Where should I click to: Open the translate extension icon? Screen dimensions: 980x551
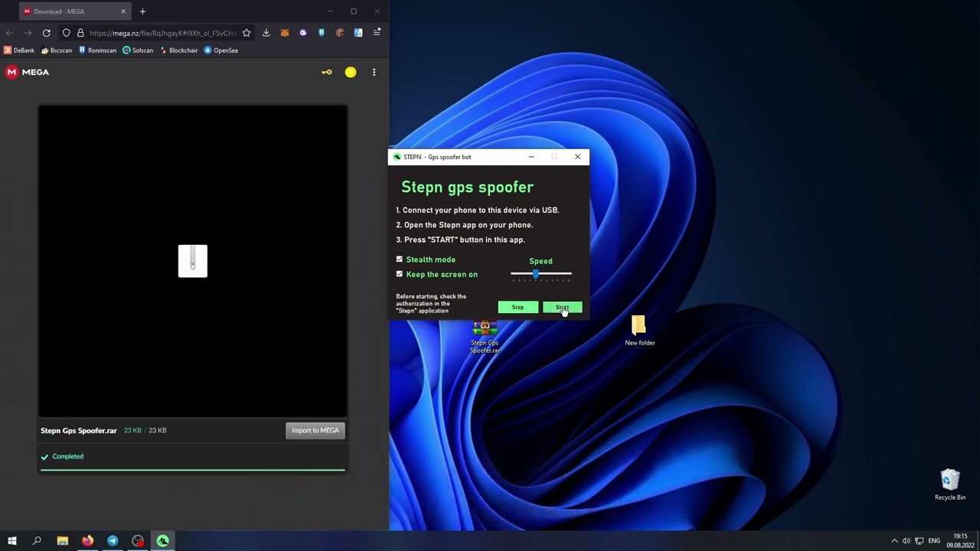pyautogui.click(x=358, y=33)
